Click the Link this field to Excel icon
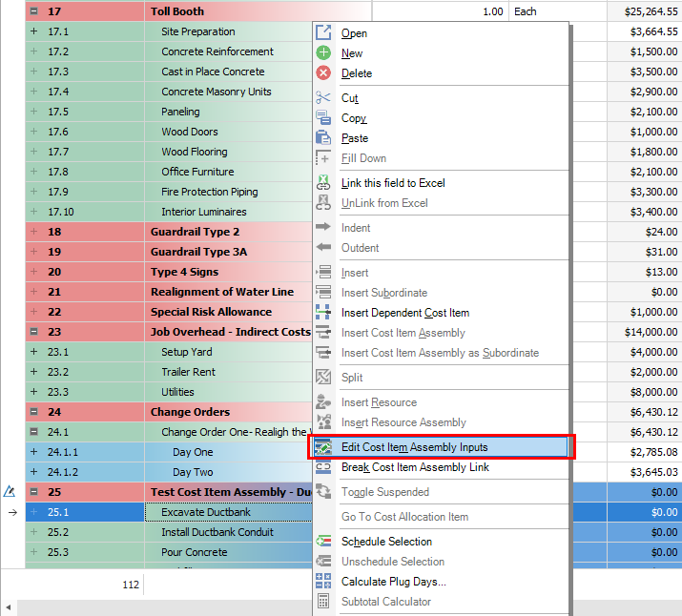The width and height of the screenshot is (682, 616). click(323, 183)
